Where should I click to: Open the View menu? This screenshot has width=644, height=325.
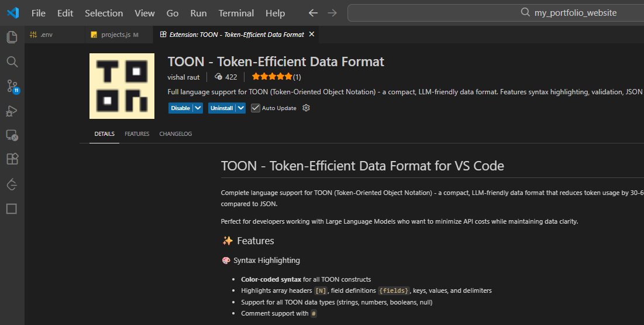[144, 13]
